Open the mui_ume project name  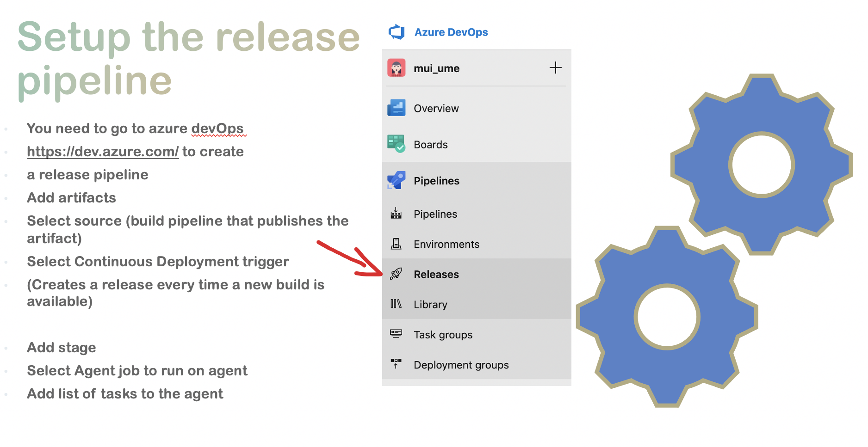click(436, 68)
